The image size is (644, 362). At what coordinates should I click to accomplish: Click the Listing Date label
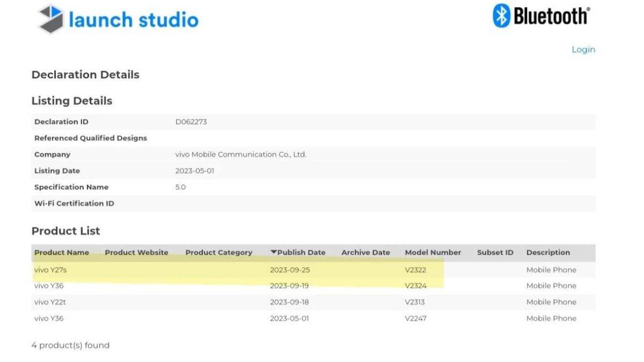[x=57, y=171]
